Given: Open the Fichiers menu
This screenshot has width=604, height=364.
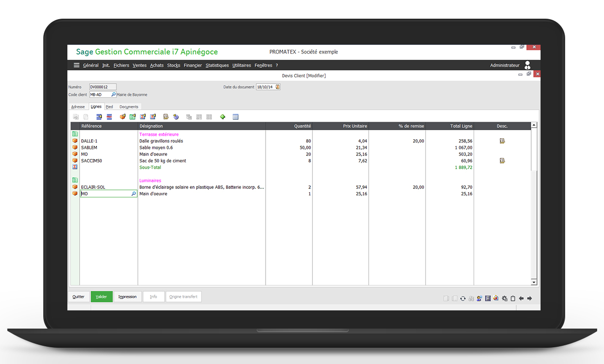Looking at the screenshot, I should pos(121,65).
